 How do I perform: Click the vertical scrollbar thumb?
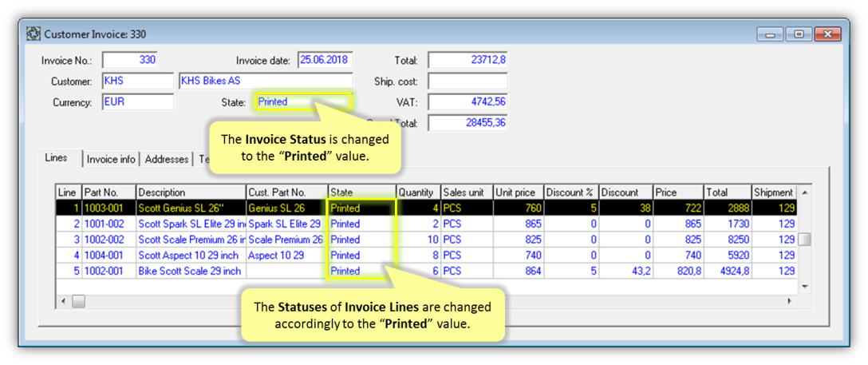[804, 240]
